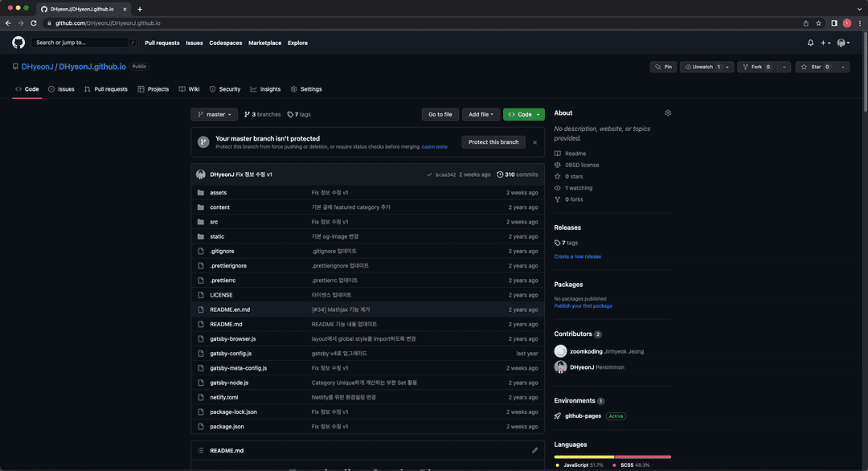Click Protect this branch button
Viewport: 868px width, 471px height.
[x=493, y=142]
